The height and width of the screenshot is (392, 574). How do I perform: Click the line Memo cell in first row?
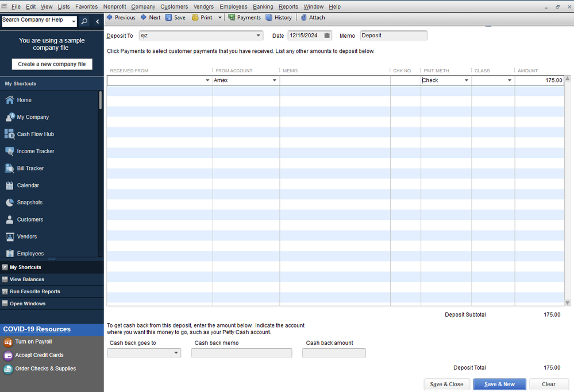[x=335, y=80]
